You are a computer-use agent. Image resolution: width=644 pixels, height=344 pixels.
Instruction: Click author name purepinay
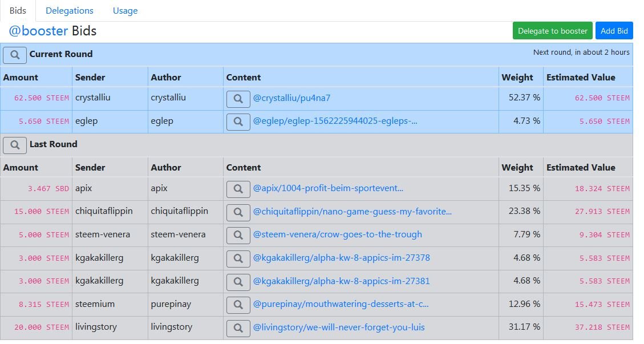pos(171,304)
